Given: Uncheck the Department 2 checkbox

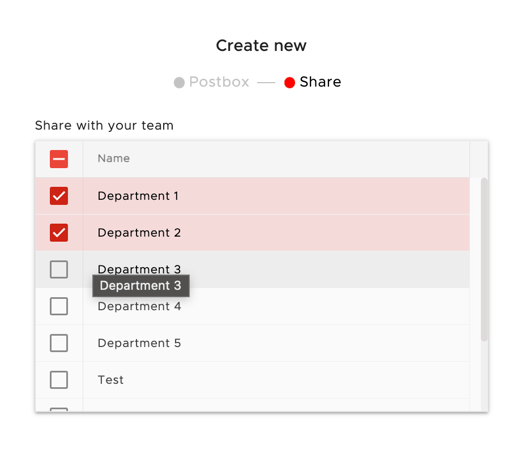Looking at the screenshot, I should pyautogui.click(x=59, y=233).
